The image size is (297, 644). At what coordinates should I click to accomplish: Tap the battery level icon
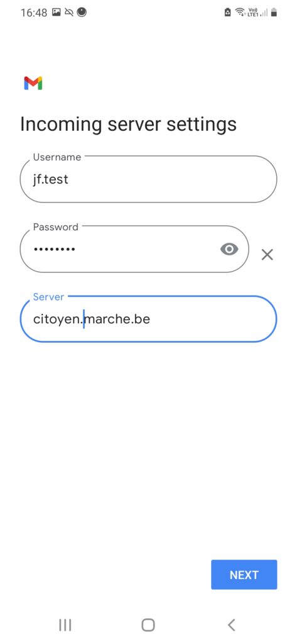(274, 13)
